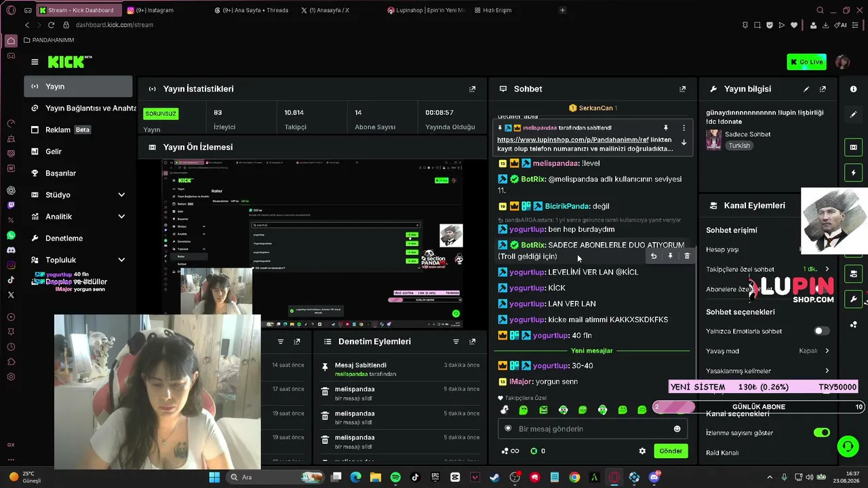868x488 pixels.
Task: Pin the BotRix message
Action: tap(670, 256)
